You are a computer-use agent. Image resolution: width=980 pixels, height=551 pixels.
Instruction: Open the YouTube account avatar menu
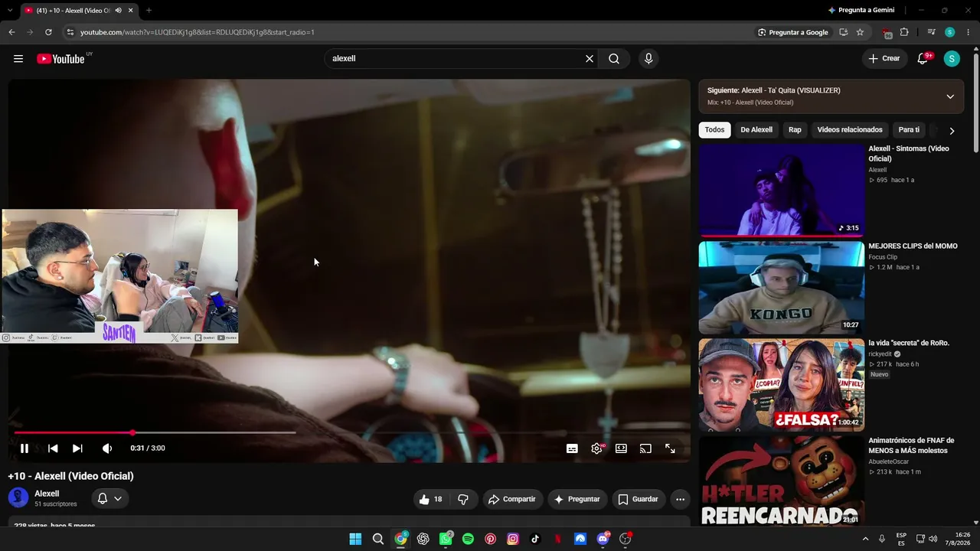pyautogui.click(x=952, y=59)
